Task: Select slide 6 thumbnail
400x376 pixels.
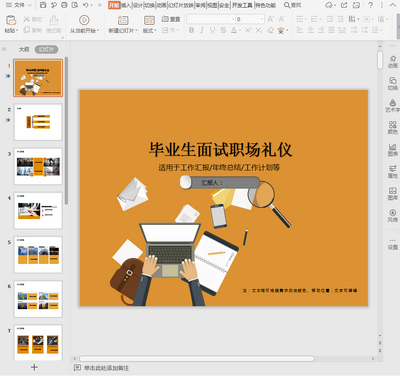Action: pyautogui.click(x=38, y=299)
